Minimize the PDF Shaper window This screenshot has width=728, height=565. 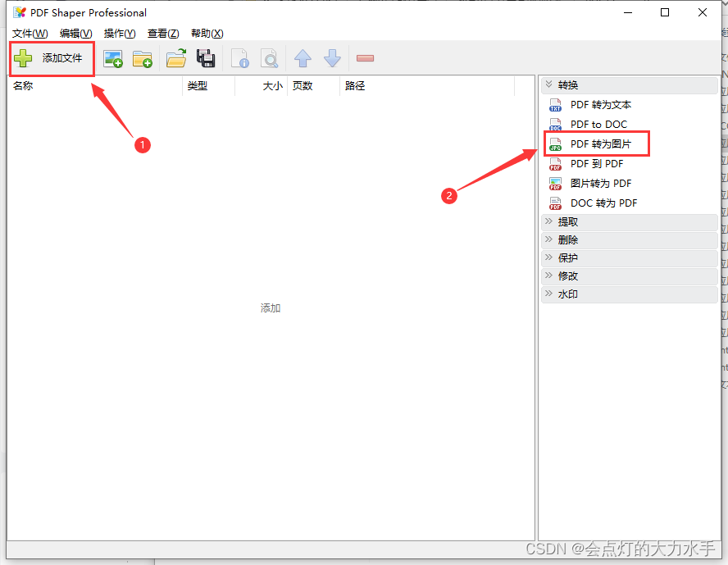click(x=628, y=12)
